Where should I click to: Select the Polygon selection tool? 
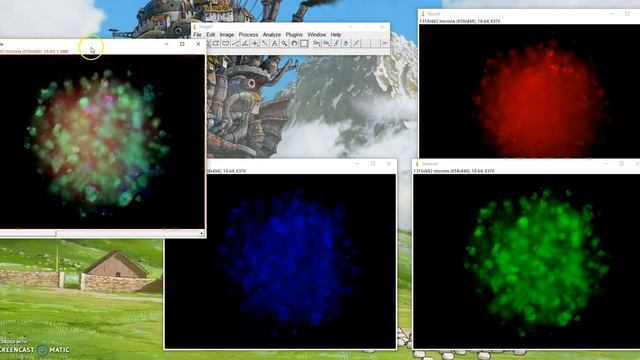coord(216,43)
